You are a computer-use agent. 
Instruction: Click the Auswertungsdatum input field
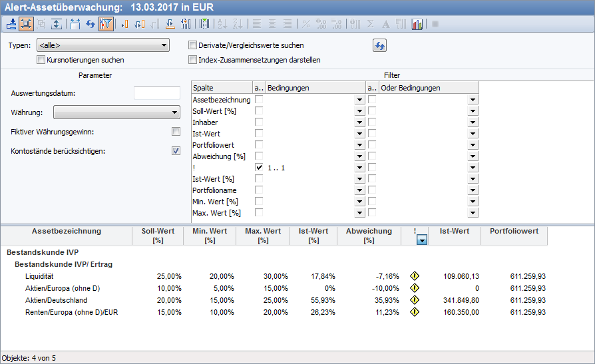pyautogui.click(x=157, y=93)
